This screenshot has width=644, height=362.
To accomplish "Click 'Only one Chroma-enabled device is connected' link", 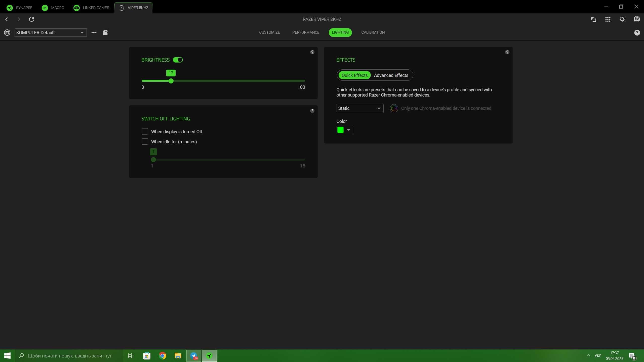I will [x=446, y=108].
